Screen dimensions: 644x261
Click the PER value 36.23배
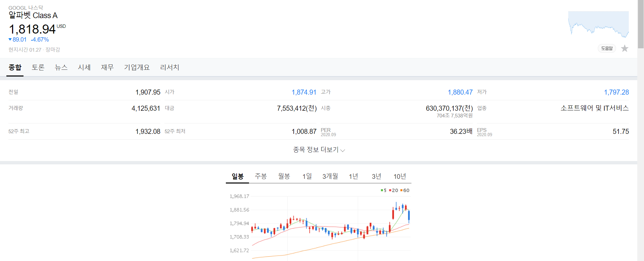pyautogui.click(x=461, y=132)
